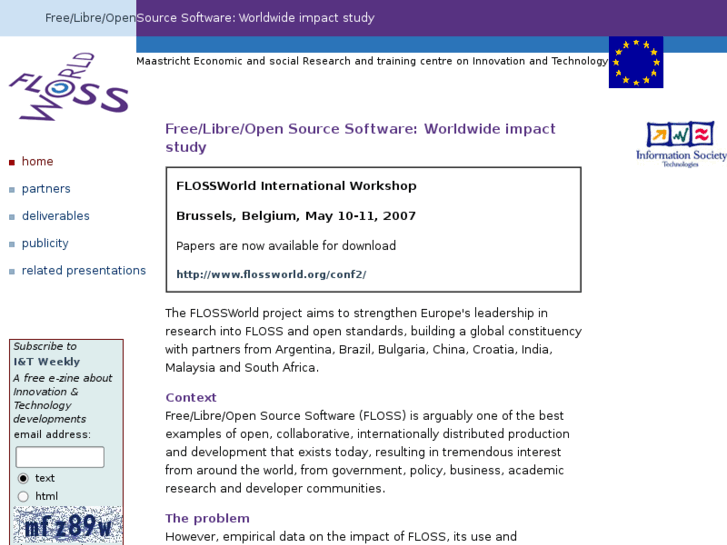The height and width of the screenshot is (545, 727).
Task: Click the main page heading 'Worldwide impact study'
Action: tap(360, 137)
